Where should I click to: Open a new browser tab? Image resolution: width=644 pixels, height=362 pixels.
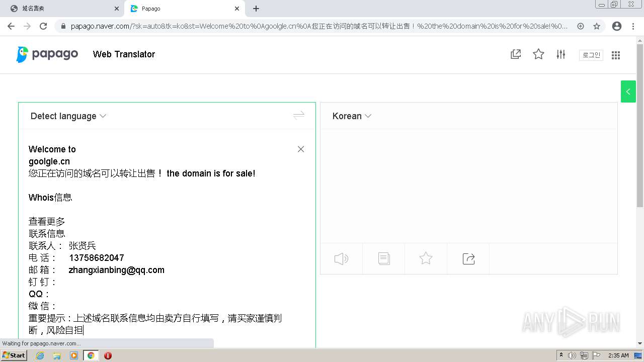[x=256, y=9]
